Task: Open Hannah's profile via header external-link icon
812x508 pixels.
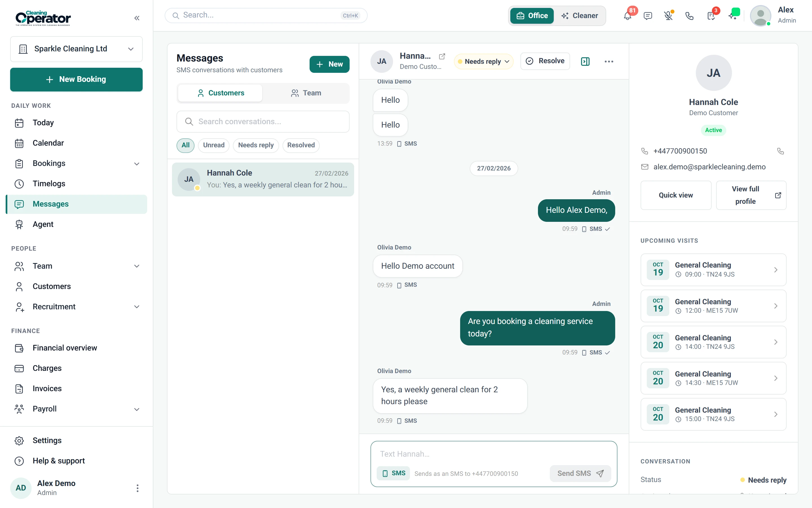Action: pyautogui.click(x=442, y=56)
